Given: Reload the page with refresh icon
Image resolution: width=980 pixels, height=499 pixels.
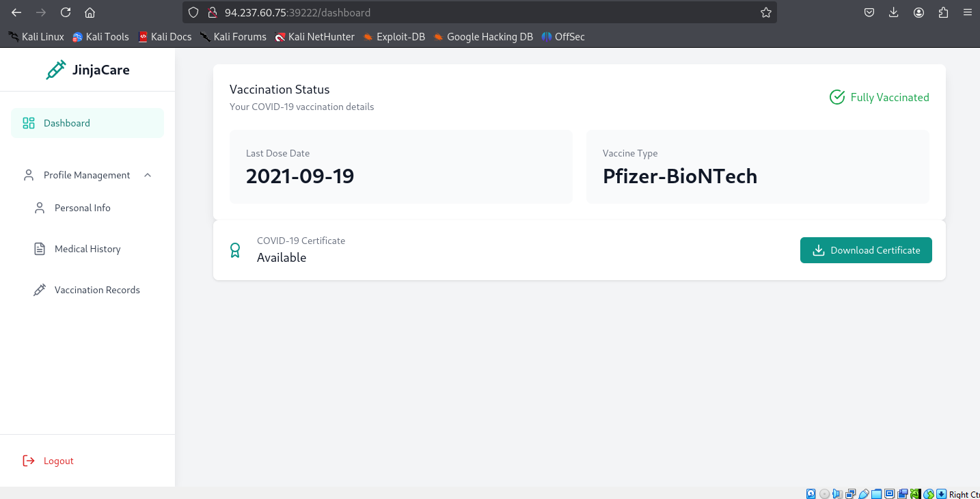Looking at the screenshot, I should [x=66, y=12].
